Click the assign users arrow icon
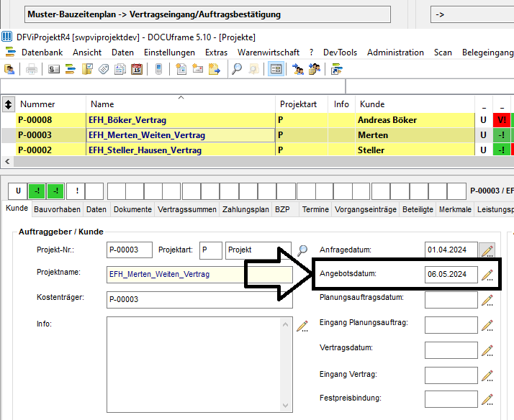Image resolution: width=514 pixels, height=420 pixels. (x=297, y=69)
